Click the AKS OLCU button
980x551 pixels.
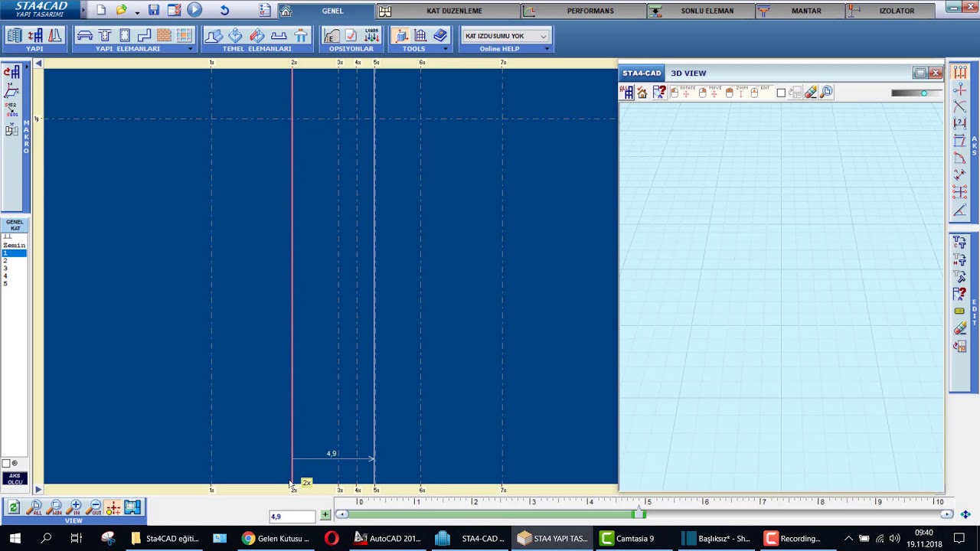[14, 479]
